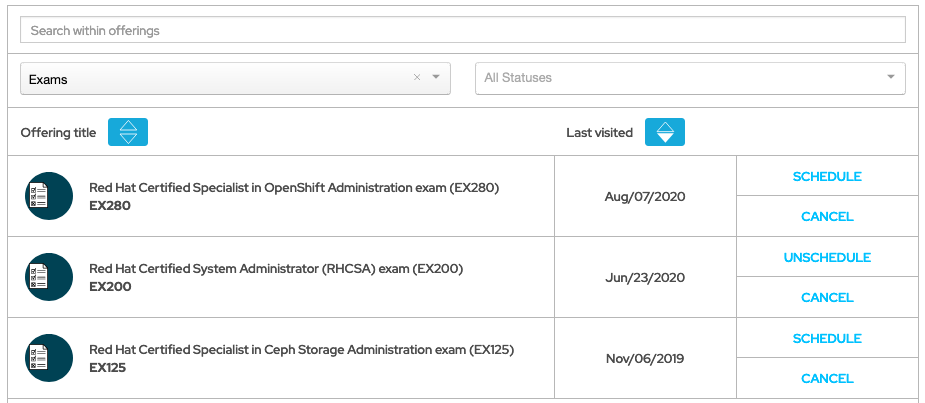
Task: Open the RHCSA exam (EX200) title
Action: (276, 268)
